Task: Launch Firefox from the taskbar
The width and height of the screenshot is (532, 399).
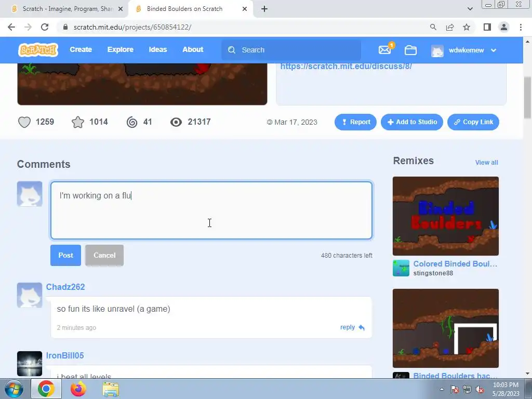Action: 78,389
